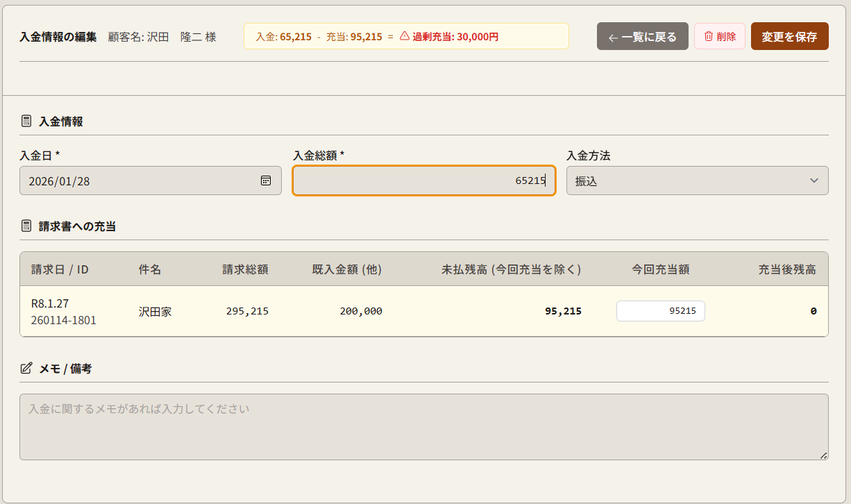Click the warning triangle beside 過剰充当

tap(405, 36)
